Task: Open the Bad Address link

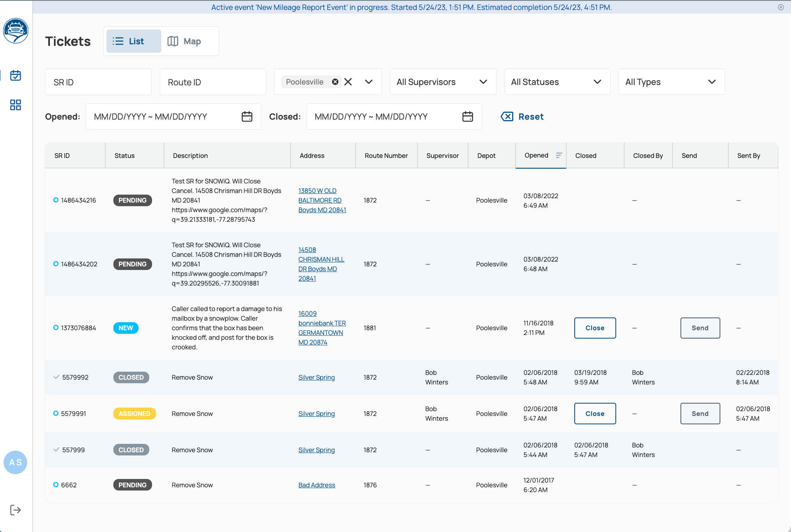Action: click(x=316, y=485)
